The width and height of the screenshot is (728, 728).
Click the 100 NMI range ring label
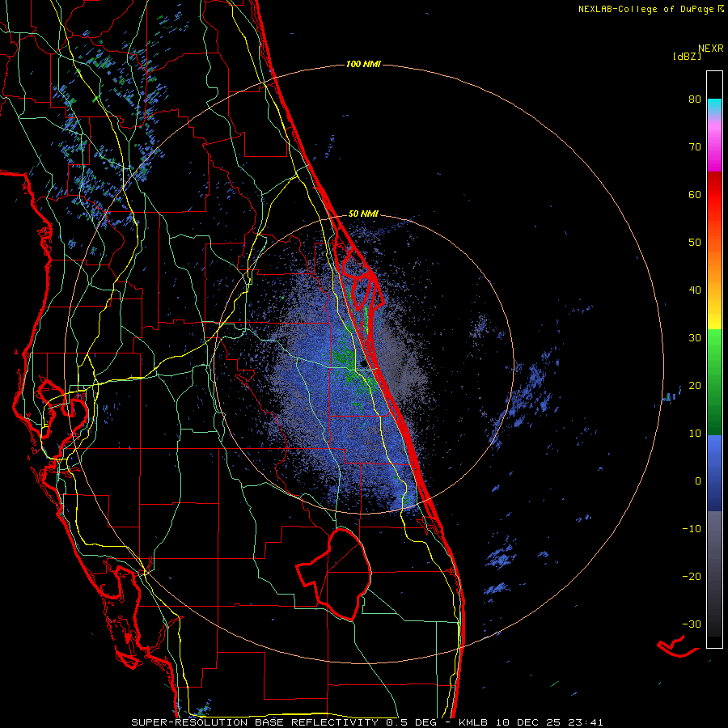[363, 64]
